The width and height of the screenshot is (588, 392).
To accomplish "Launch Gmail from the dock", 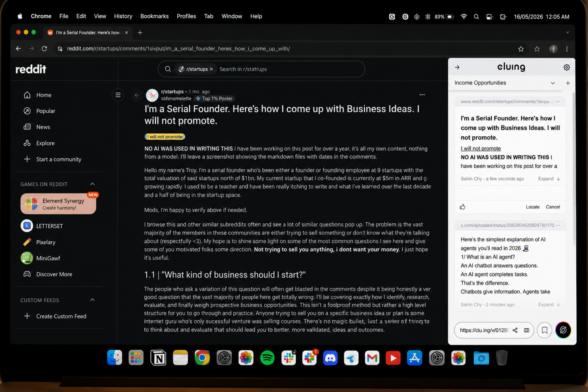I will tap(372, 358).
